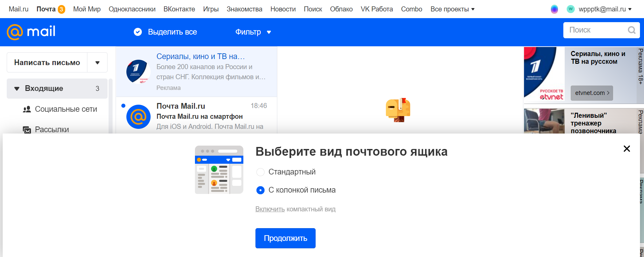Open the Все проекты dropdown
The image size is (644, 257).
coord(452,9)
